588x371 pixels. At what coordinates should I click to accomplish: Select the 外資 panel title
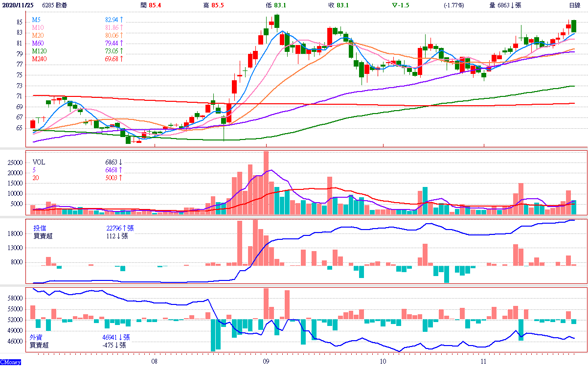36,337
